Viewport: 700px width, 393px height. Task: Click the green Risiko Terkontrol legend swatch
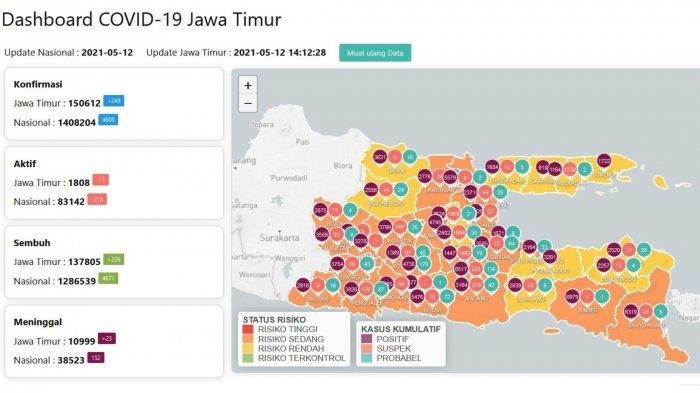[248, 358]
